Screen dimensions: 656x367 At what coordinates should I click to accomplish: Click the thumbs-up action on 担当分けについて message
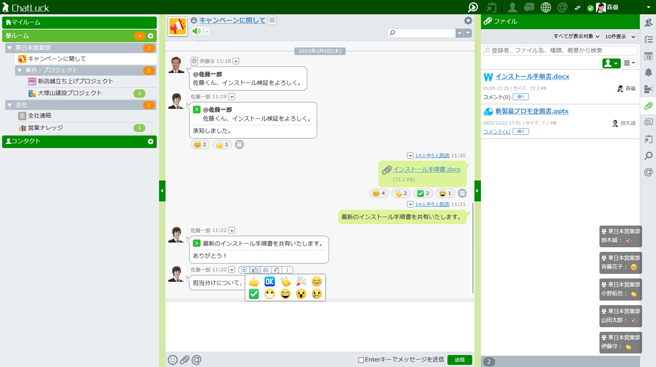point(255,270)
